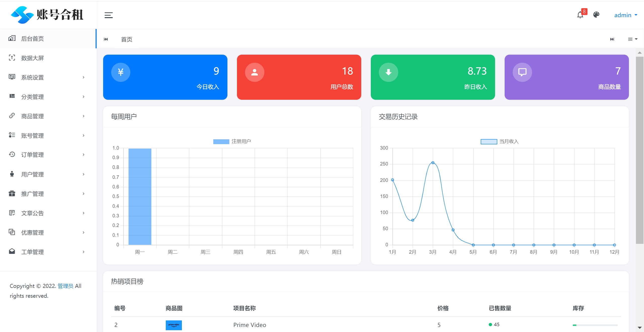This screenshot has height=332, width=644.
Task: Click the 文章公告 document icon
Action: [12, 213]
